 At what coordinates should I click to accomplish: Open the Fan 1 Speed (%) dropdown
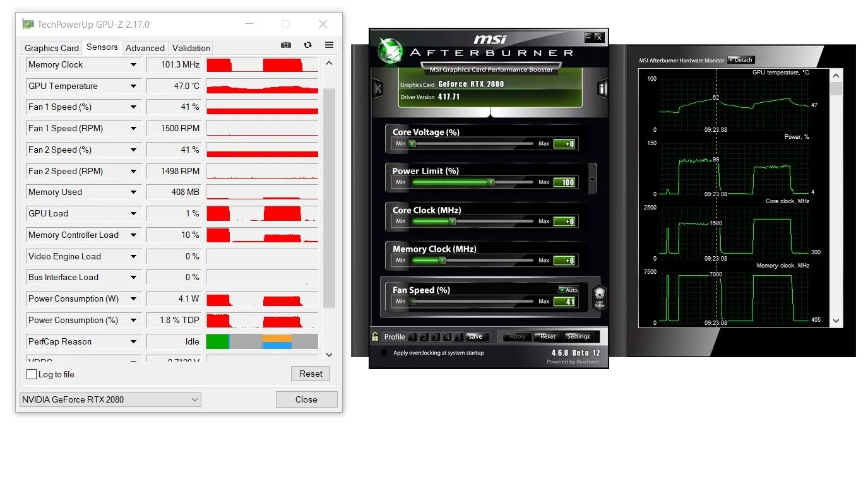[133, 107]
